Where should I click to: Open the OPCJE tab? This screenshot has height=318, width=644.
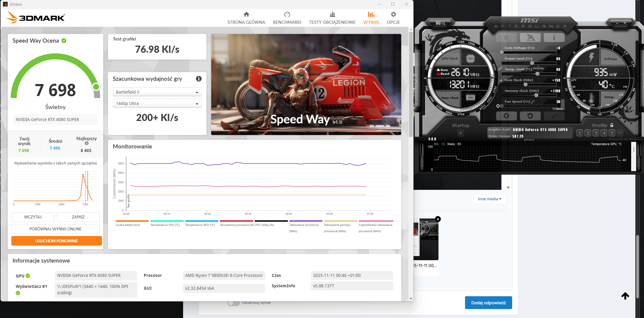[393, 18]
